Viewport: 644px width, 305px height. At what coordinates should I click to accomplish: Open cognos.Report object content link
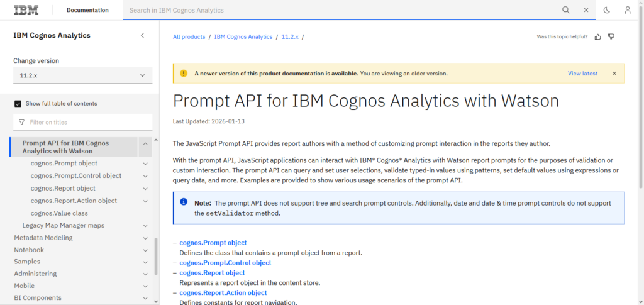pos(212,273)
